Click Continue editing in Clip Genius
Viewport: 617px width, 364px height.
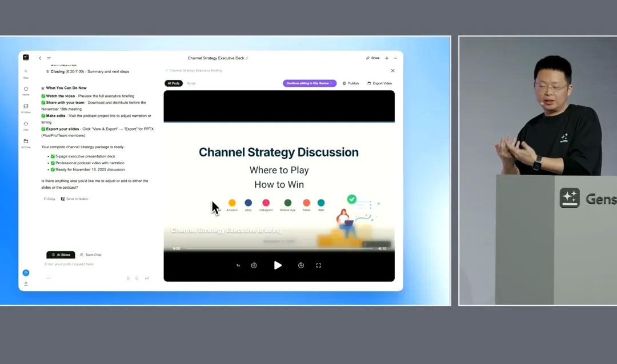[309, 83]
